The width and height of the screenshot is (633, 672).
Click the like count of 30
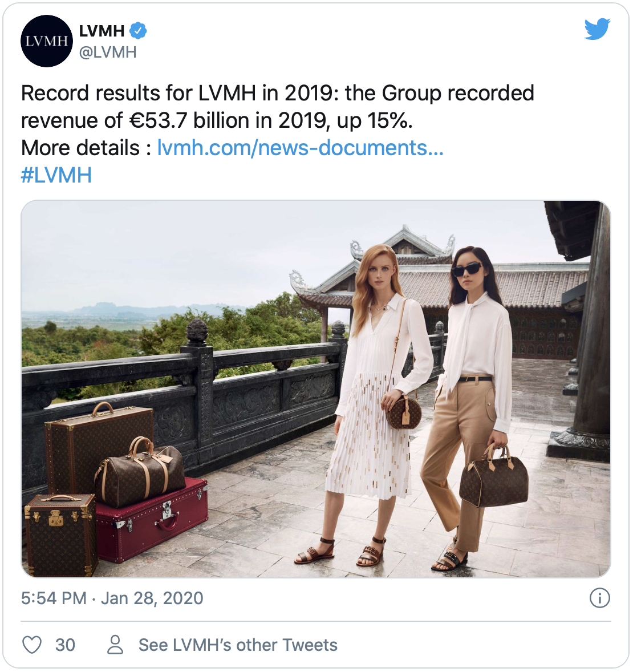[x=65, y=645]
